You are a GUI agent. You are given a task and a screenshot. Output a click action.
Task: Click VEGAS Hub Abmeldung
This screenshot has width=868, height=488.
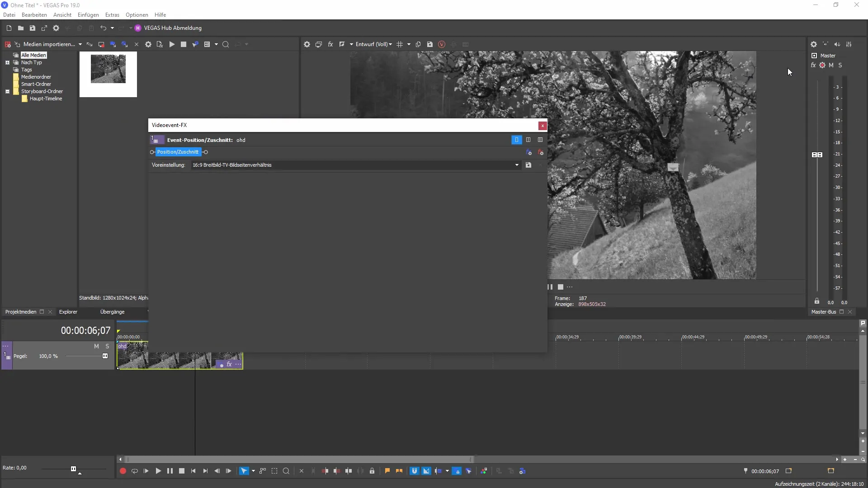point(173,28)
